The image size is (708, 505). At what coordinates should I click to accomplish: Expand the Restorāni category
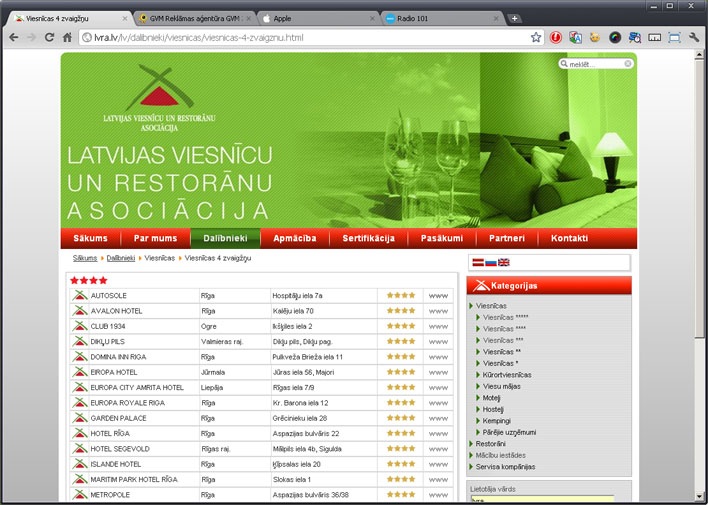click(490, 444)
